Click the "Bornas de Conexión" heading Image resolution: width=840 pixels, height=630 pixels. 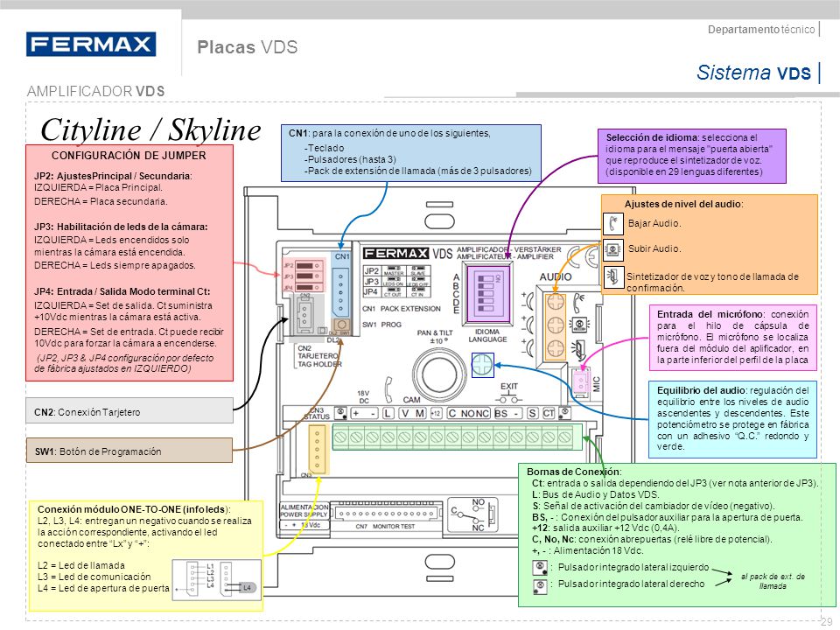pyautogui.click(x=574, y=472)
